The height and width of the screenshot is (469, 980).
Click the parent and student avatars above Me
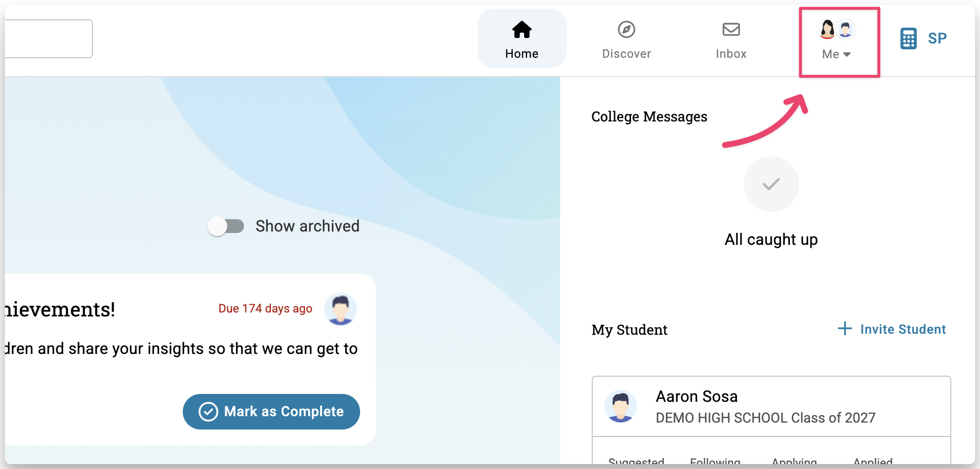point(836,30)
